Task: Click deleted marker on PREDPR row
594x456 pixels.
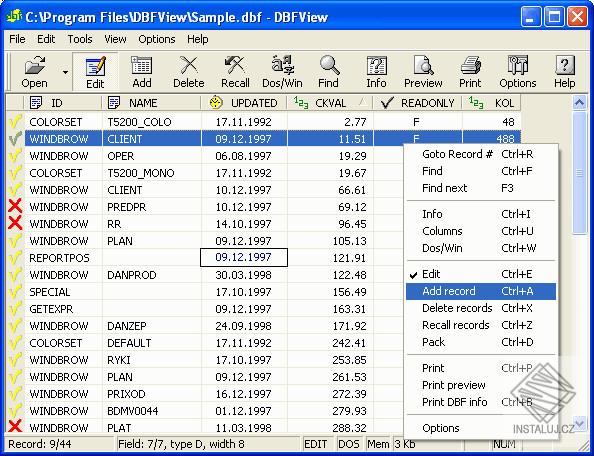Action: (x=15, y=207)
